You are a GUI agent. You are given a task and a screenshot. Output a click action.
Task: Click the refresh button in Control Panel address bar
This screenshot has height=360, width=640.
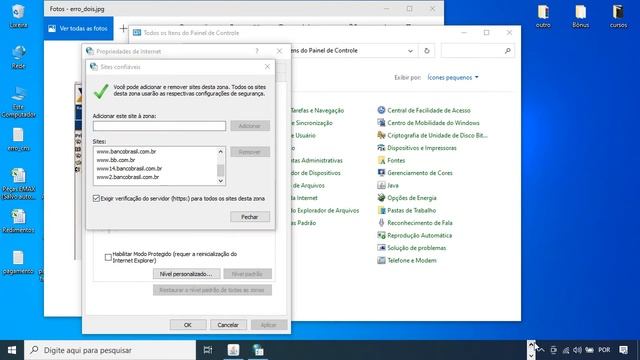click(427, 51)
